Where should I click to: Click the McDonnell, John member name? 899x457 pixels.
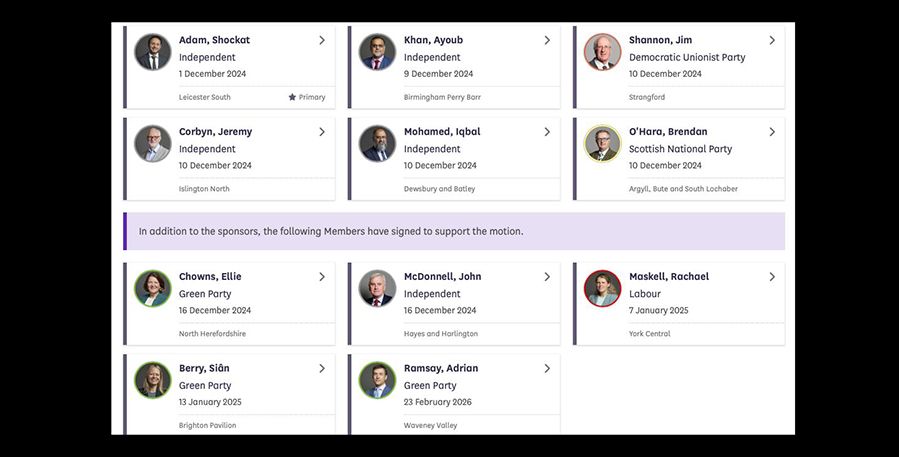[443, 276]
